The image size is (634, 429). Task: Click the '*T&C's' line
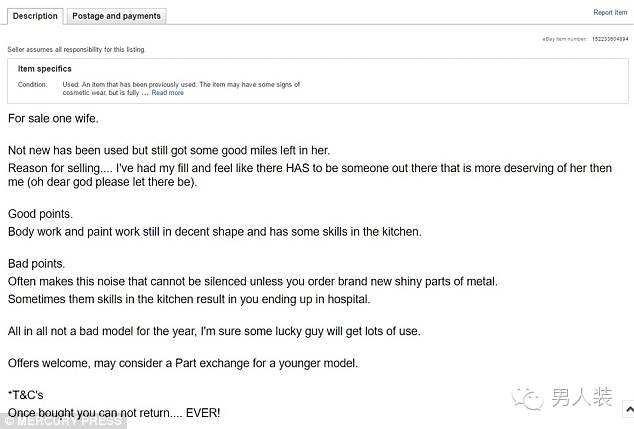coord(25,395)
